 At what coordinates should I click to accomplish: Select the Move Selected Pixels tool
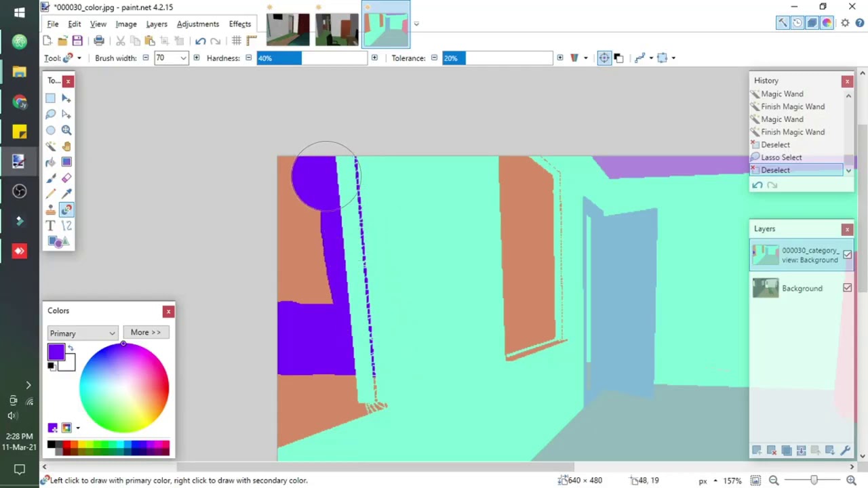(x=66, y=98)
